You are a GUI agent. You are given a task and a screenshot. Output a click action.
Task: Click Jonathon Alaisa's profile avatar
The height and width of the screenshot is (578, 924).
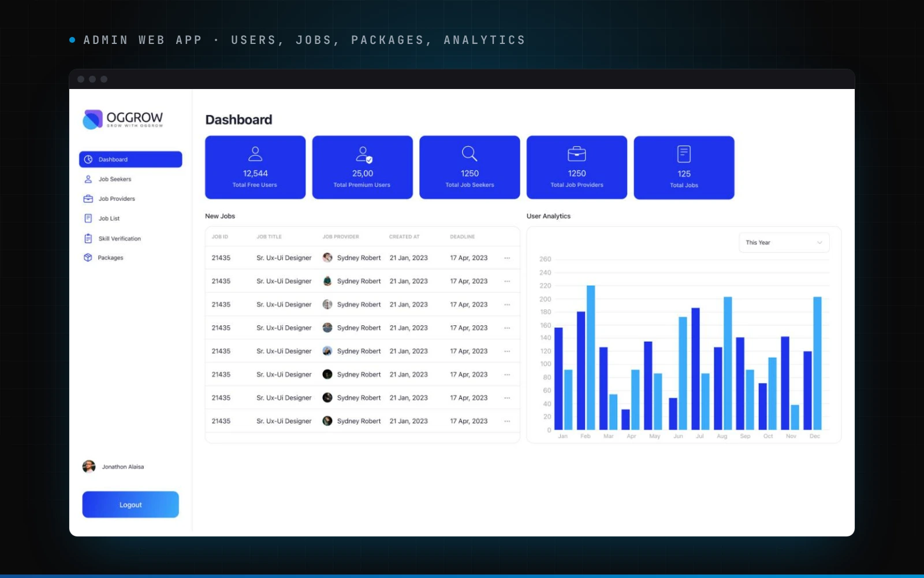[89, 466]
